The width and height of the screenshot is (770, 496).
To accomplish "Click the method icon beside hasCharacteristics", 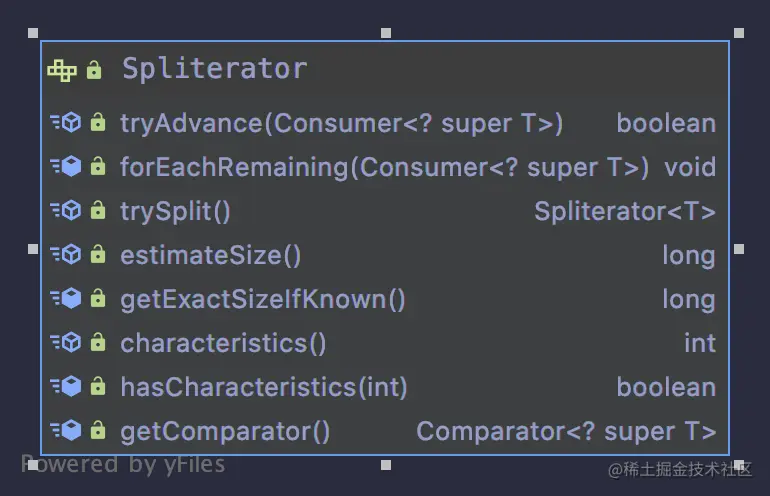I will 66,386.
